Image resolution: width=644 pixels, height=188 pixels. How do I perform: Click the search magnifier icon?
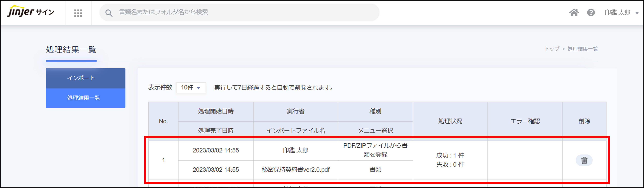[109, 13]
